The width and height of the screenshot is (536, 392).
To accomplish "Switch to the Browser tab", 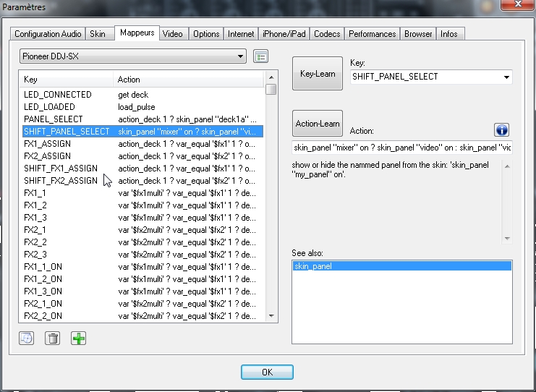I will point(418,34).
